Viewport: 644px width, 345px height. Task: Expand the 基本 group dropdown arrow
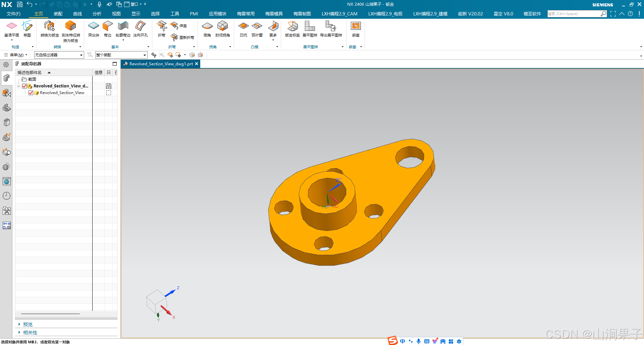pos(148,47)
